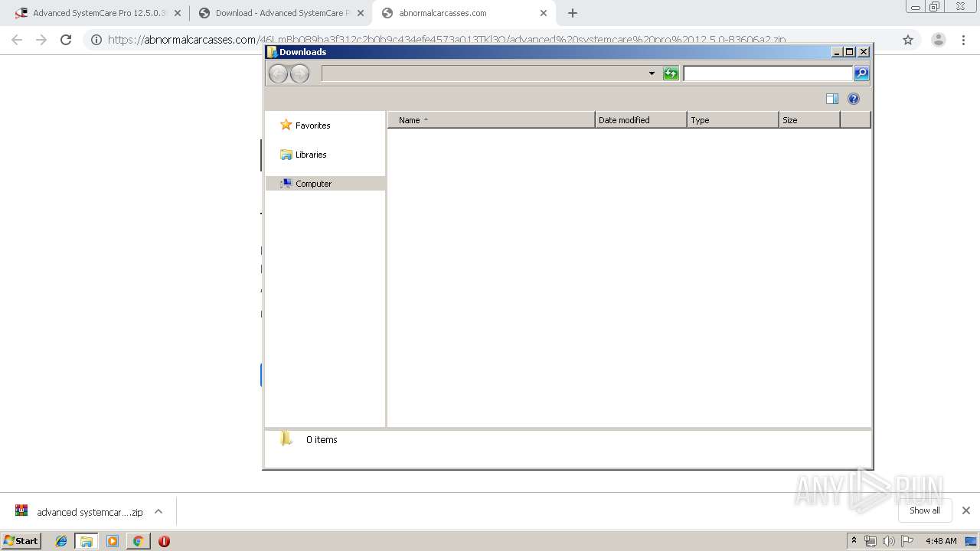Bookmark this page with the star
Viewport: 980px width, 551px height.
908,40
